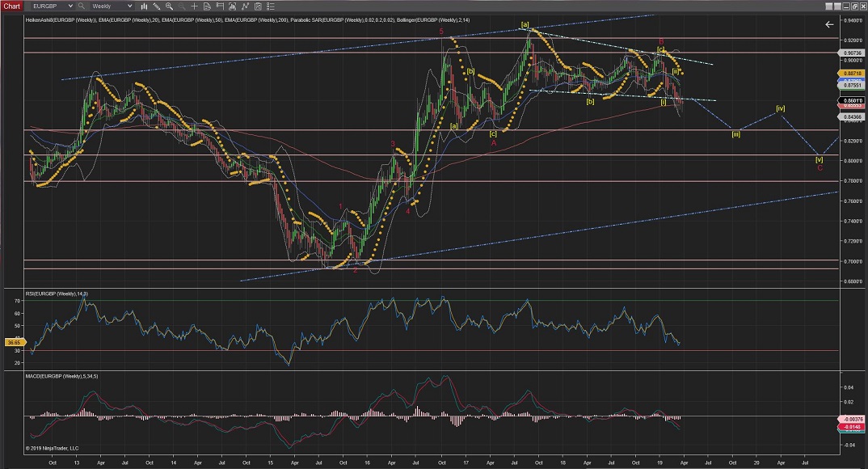Click the zoom in magnifier icon
The image size is (868, 469).
(x=170, y=6)
